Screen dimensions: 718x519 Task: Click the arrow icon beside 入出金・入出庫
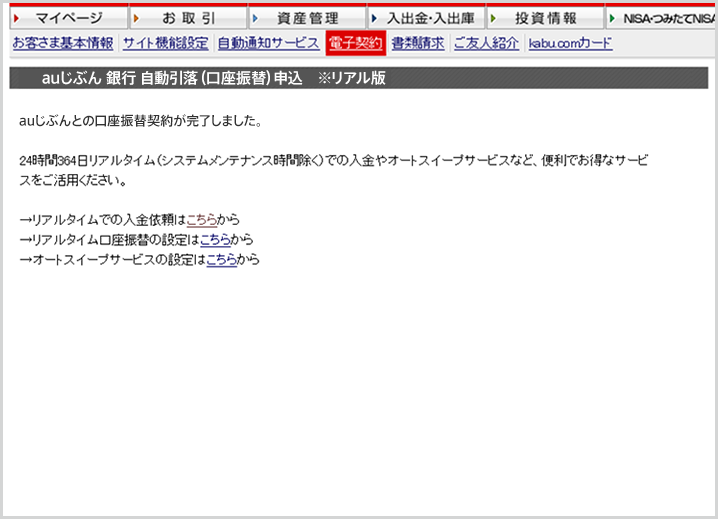click(x=374, y=18)
